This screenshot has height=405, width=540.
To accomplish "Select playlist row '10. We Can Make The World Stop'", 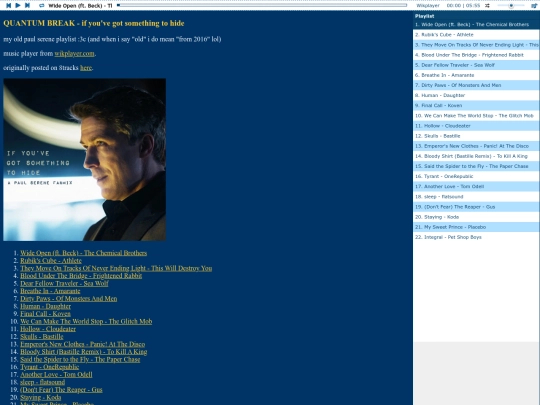I will (x=476, y=116).
